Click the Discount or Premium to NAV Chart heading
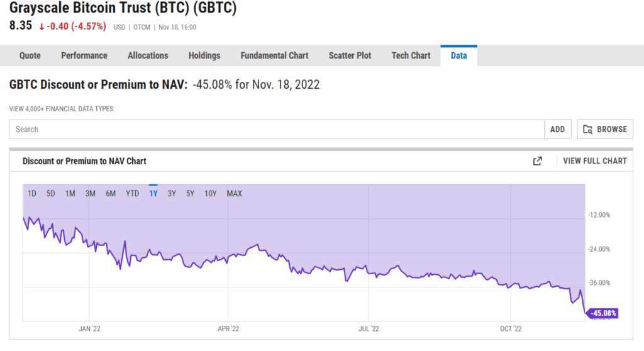The height and width of the screenshot is (351, 644). click(x=84, y=161)
